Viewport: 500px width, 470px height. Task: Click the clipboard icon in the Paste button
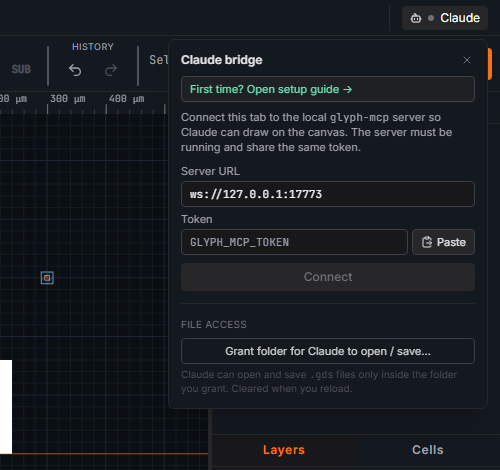pyautogui.click(x=427, y=242)
